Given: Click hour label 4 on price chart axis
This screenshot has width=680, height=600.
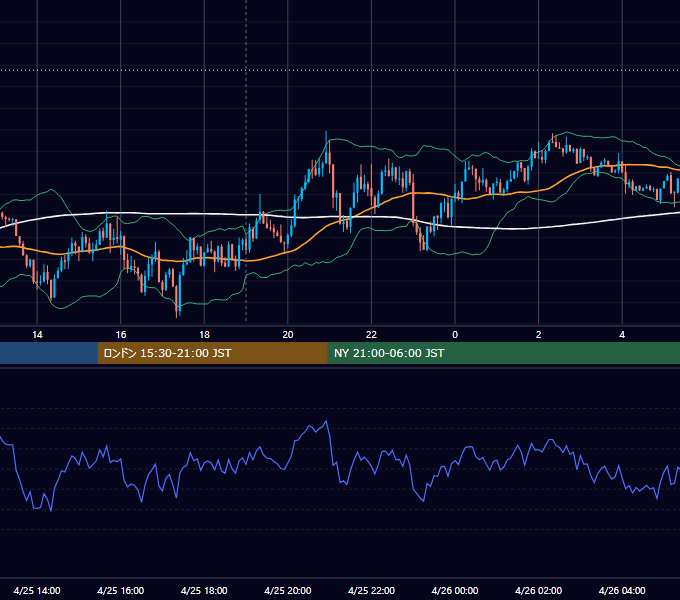Looking at the screenshot, I should coord(622,335).
